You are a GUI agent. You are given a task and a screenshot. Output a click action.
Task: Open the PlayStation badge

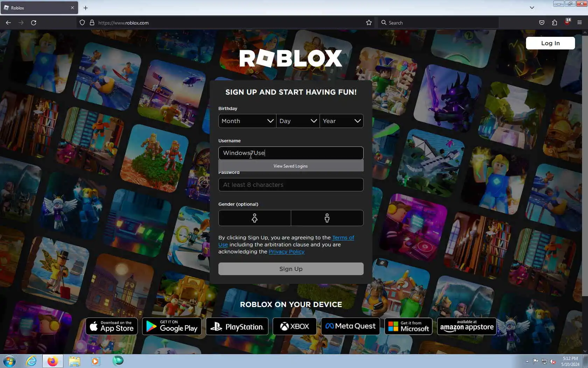pyautogui.click(x=237, y=326)
